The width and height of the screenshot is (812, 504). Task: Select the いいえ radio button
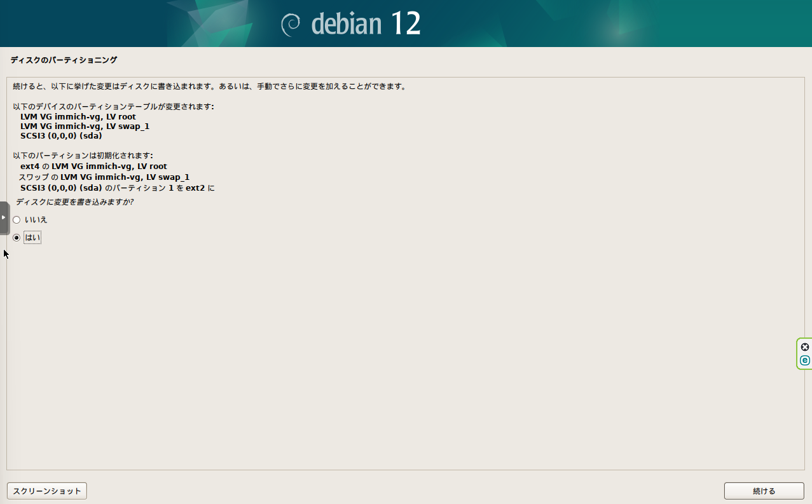point(17,220)
